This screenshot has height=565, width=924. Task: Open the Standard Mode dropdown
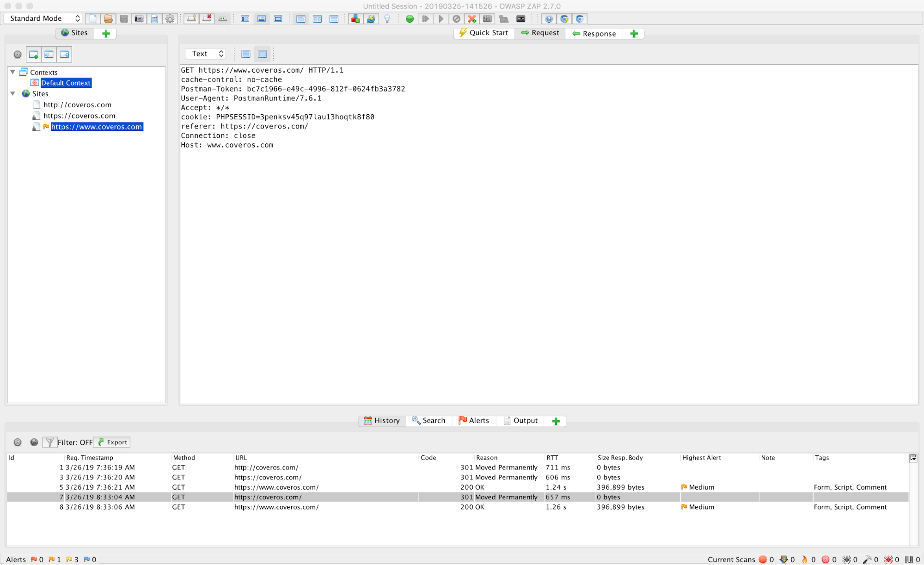[x=43, y=18]
